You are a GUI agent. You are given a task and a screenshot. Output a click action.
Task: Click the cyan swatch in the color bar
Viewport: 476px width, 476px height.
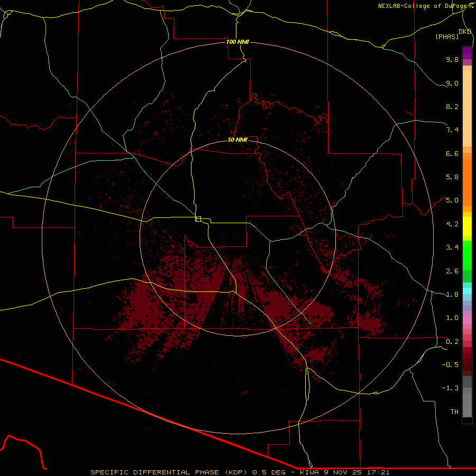tap(467, 291)
